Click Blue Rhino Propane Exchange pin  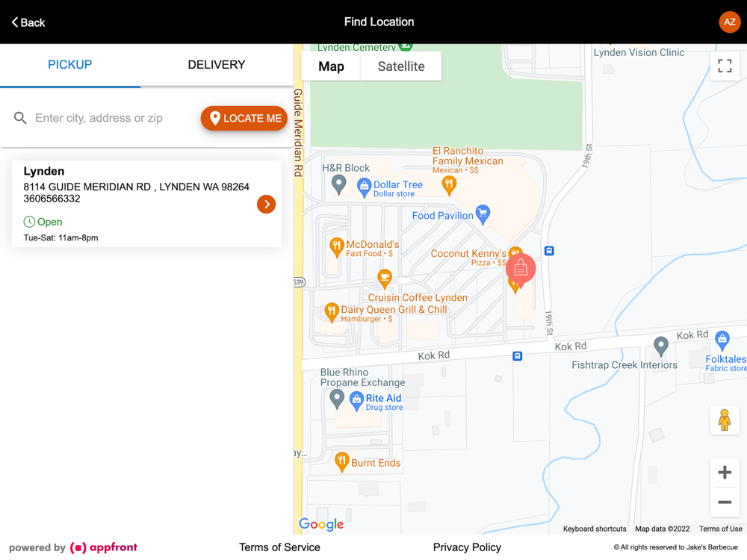[337, 399]
